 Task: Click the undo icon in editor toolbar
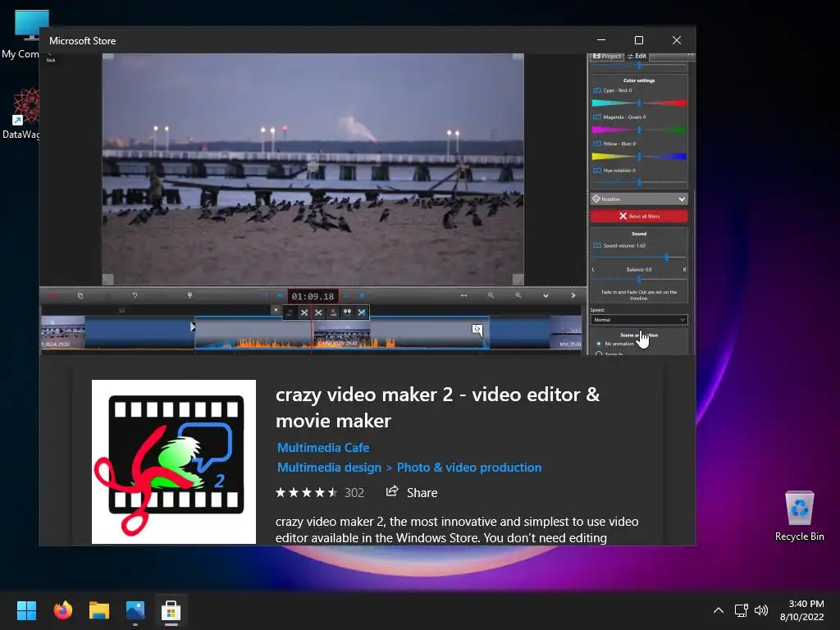click(135, 295)
